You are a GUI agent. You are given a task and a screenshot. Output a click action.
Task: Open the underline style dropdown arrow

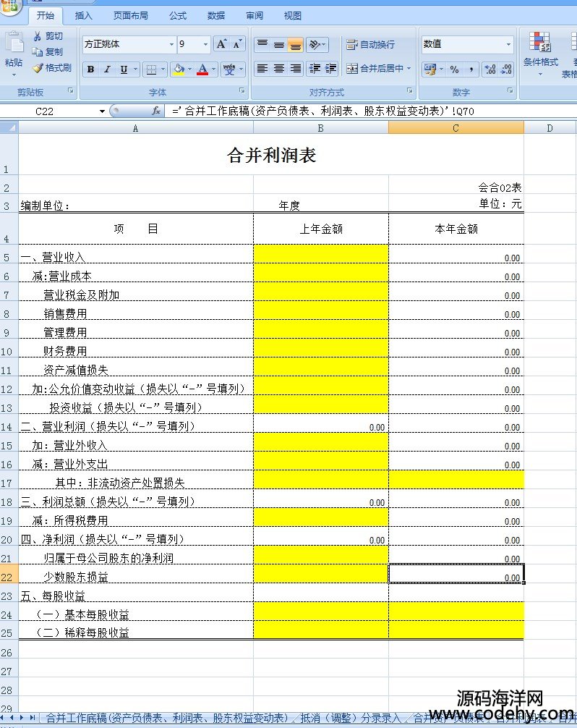point(135,69)
